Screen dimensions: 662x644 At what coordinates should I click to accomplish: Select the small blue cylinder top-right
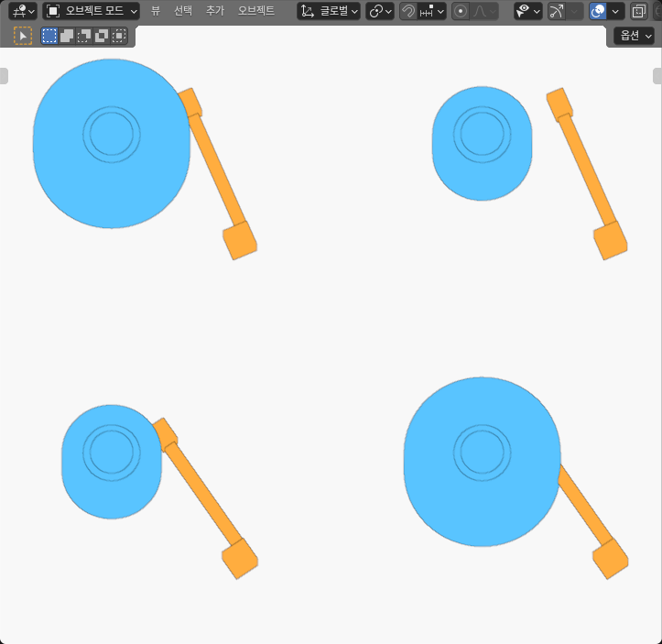point(482,144)
